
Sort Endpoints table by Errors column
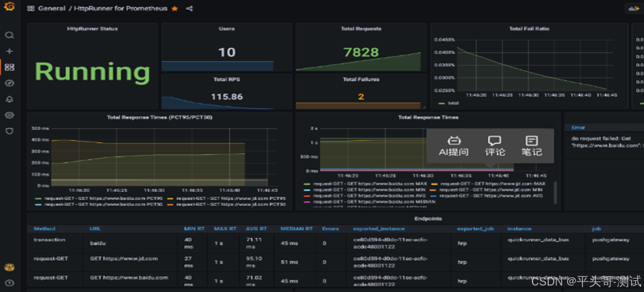coord(331,229)
